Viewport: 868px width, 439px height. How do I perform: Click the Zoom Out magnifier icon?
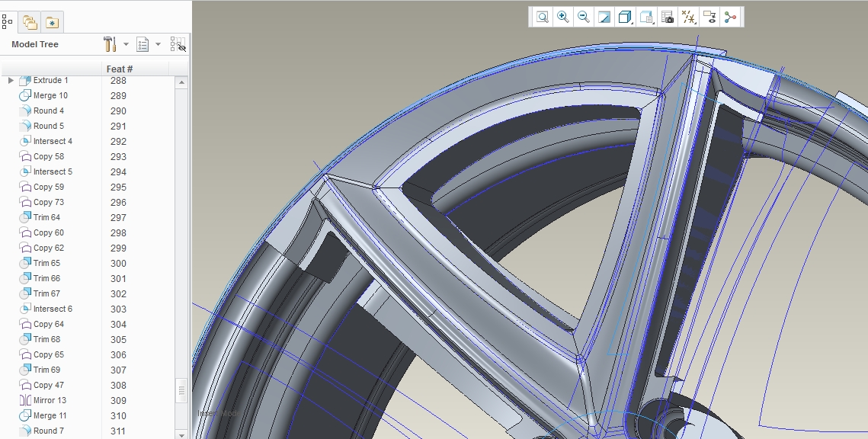pos(584,18)
